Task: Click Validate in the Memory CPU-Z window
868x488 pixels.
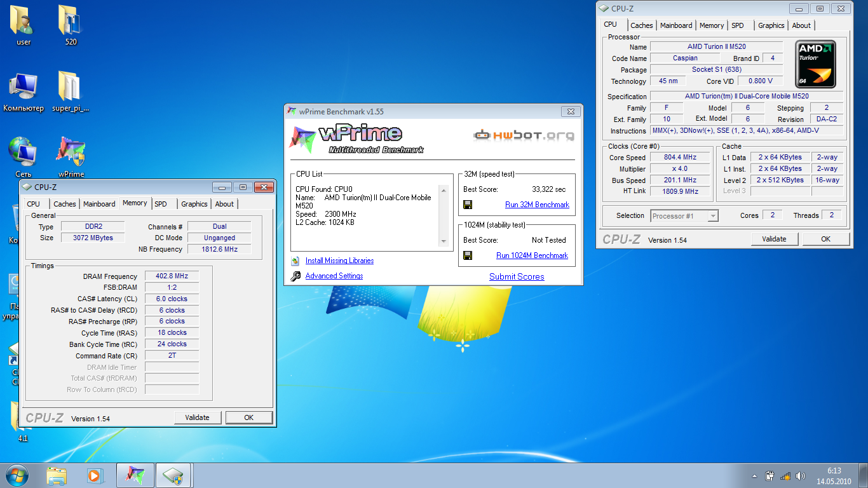Action: point(197,417)
